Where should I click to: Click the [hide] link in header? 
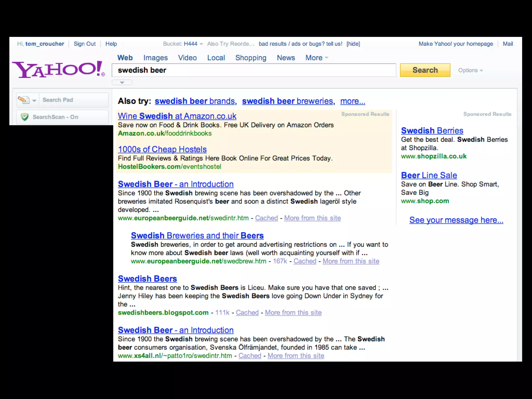[x=353, y=44]
